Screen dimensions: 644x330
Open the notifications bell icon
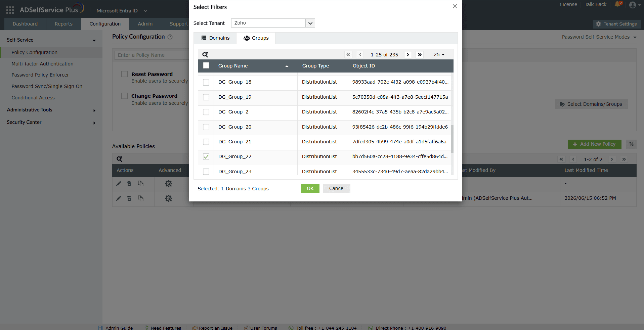click(x=617, y=4)
